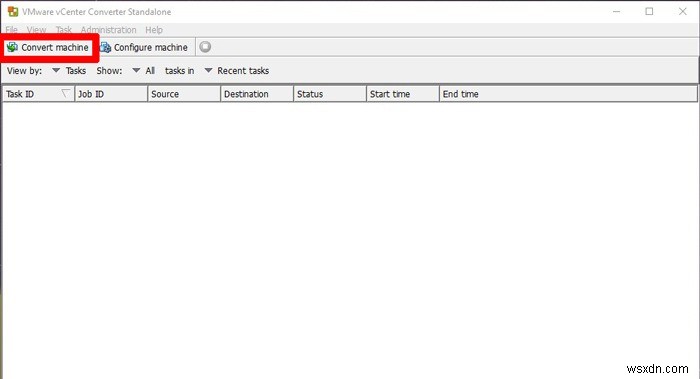
Task: Open the Help menu
Action: (x=154, y=30)
